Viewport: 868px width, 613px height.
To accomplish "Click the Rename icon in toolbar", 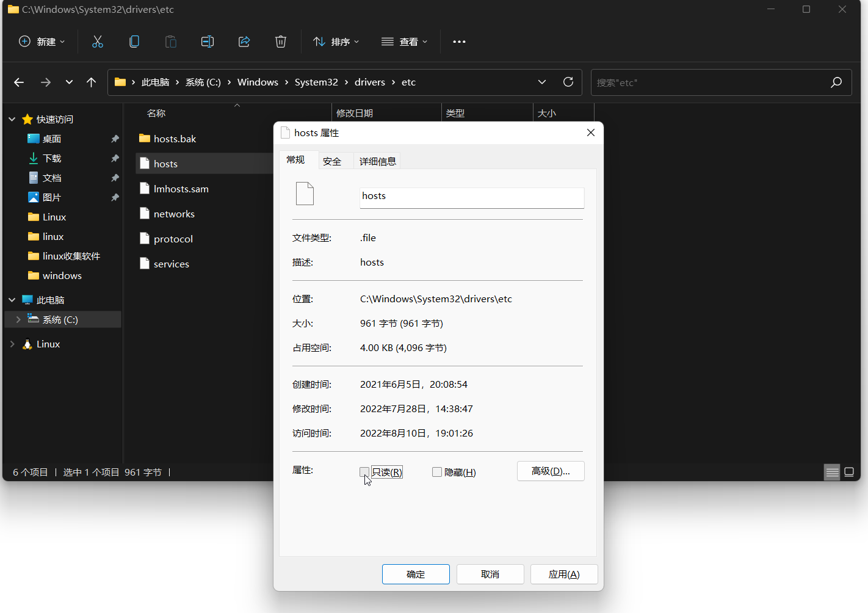I will [x=208, y=42].
